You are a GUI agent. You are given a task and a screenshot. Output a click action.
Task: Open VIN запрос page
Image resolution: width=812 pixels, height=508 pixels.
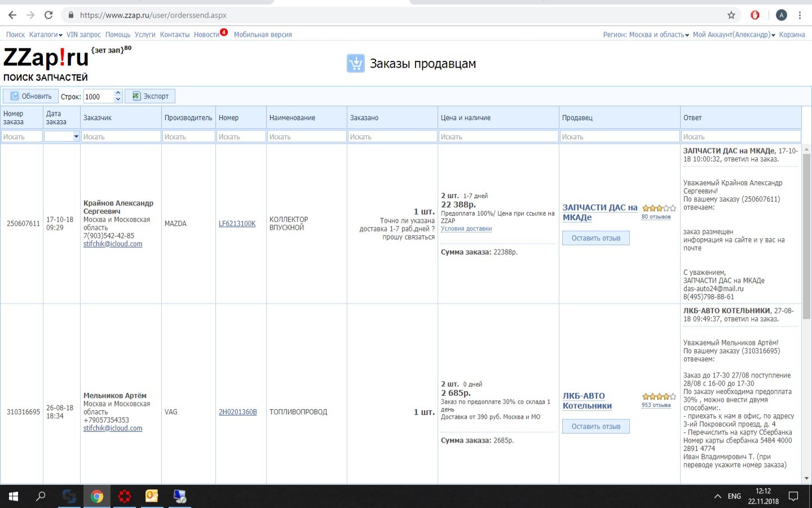[83, 34]
